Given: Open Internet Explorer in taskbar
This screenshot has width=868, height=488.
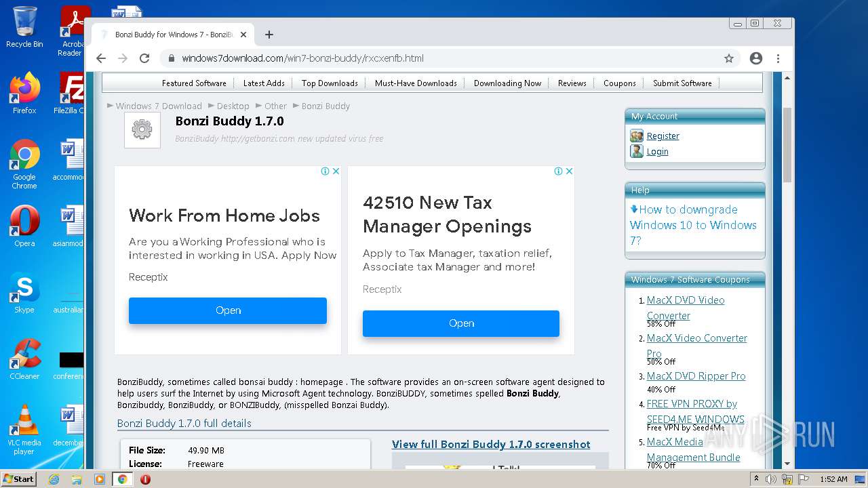Looking at the screenshot, I should click(x=54, y=479).
